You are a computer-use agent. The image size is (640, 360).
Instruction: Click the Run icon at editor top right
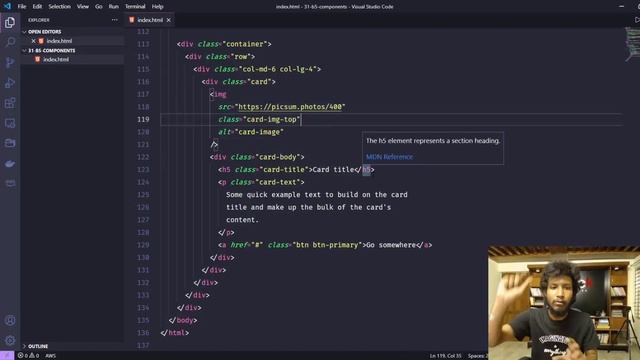(x=637, y=20)
